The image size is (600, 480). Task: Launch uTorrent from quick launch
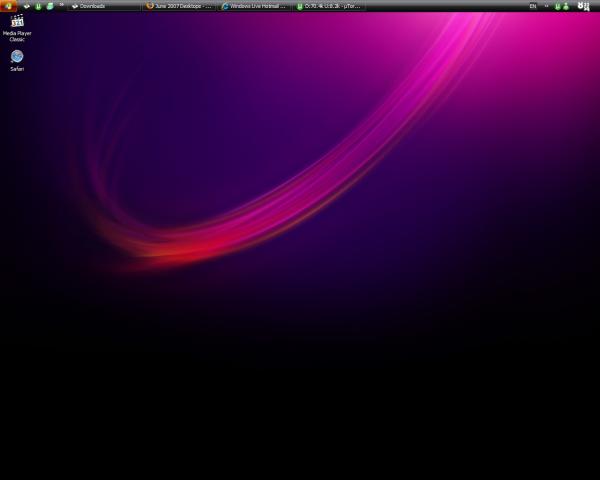(38, 6)
